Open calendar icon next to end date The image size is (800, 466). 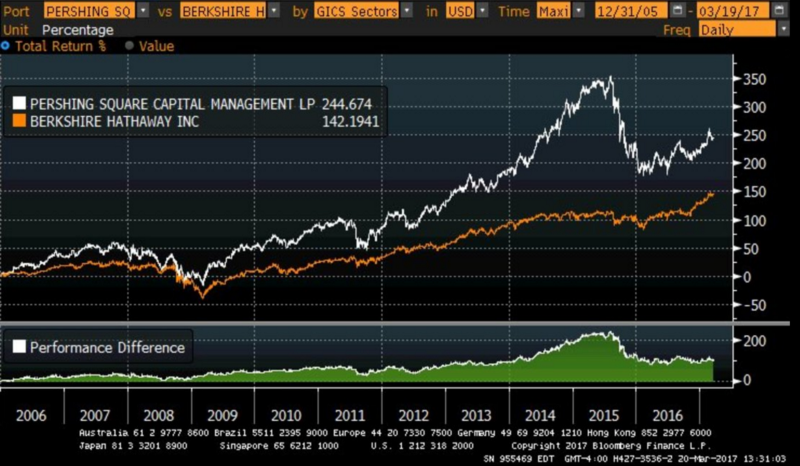tap(779, 10)
